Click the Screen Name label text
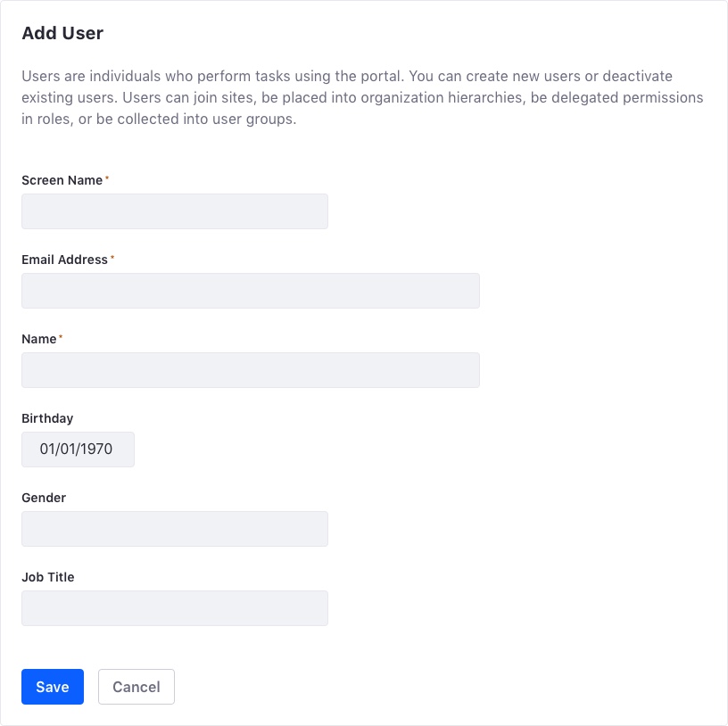Viewport: 728px width, 726px height. 62,180
